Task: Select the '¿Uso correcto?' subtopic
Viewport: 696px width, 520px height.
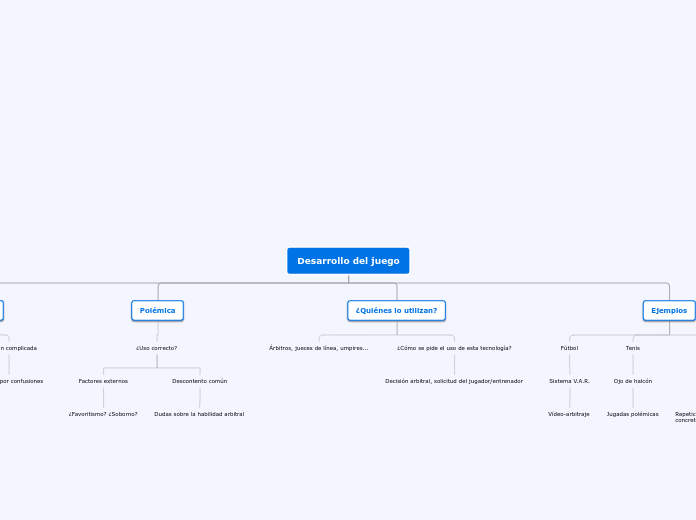Action: [x=157, y=348]
